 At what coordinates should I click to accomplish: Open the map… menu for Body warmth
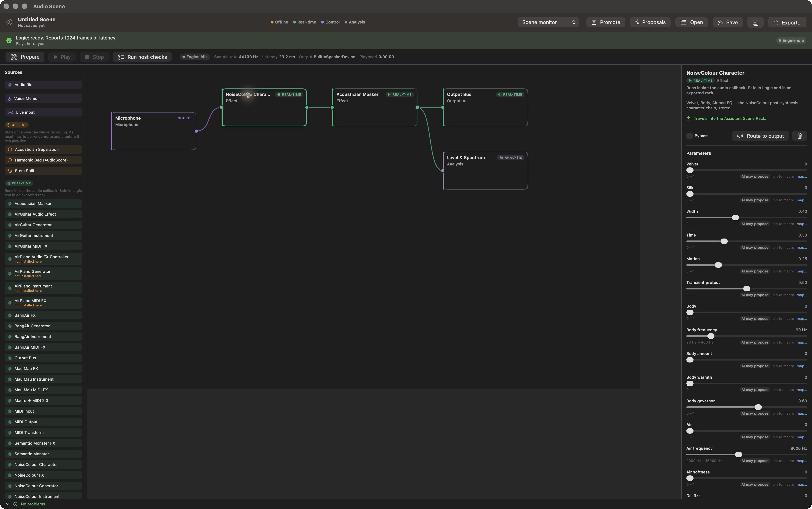click(x=802, y=390)
